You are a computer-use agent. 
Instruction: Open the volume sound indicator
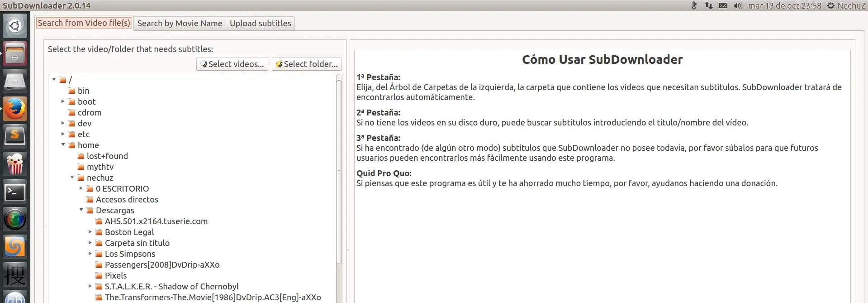coord(738,5)
